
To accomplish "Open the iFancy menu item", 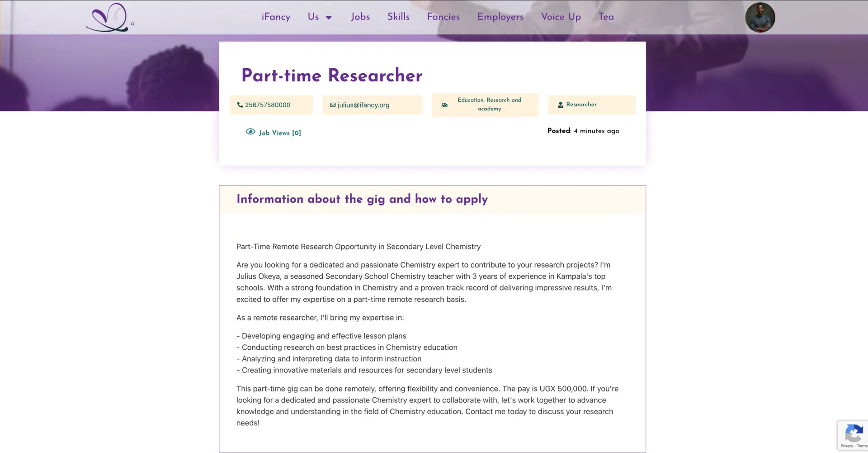I will pyautogui.click(x=276, y=17).
